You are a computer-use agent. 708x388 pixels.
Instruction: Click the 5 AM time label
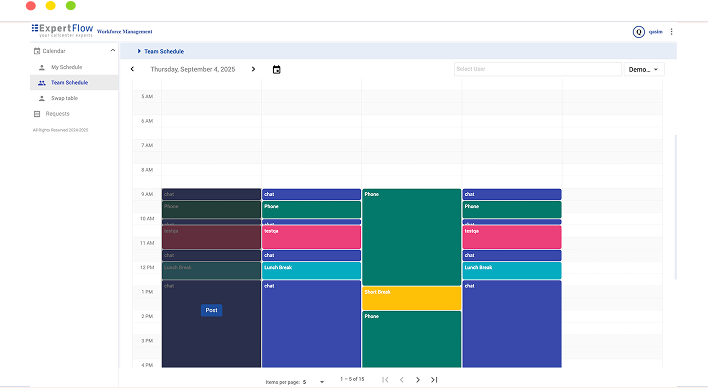click(147, 97)
